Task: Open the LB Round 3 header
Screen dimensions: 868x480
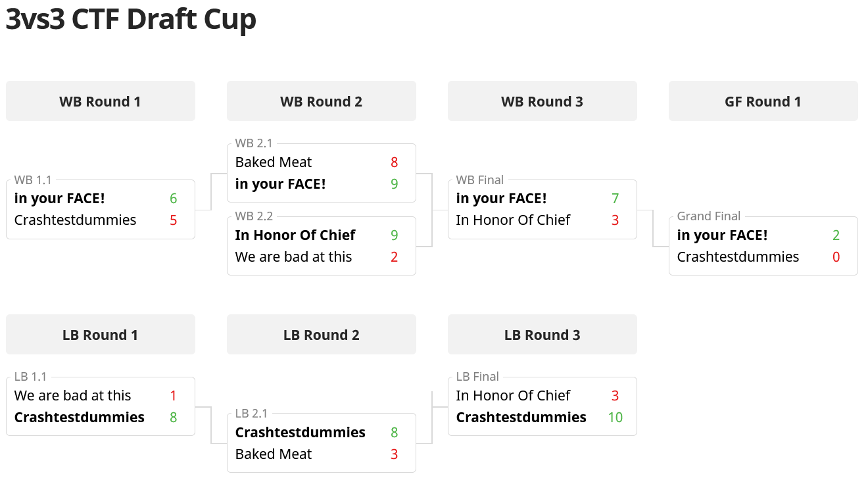Action: [x=542, y=335]
